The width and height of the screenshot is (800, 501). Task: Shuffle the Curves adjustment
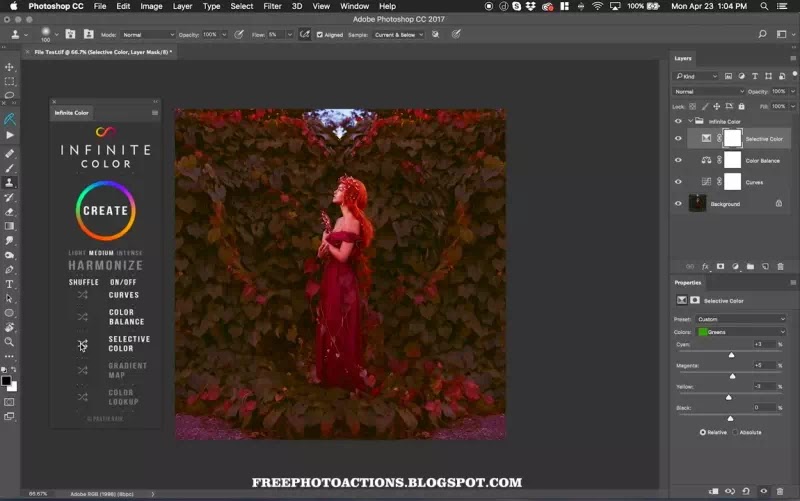click(83, 295)
